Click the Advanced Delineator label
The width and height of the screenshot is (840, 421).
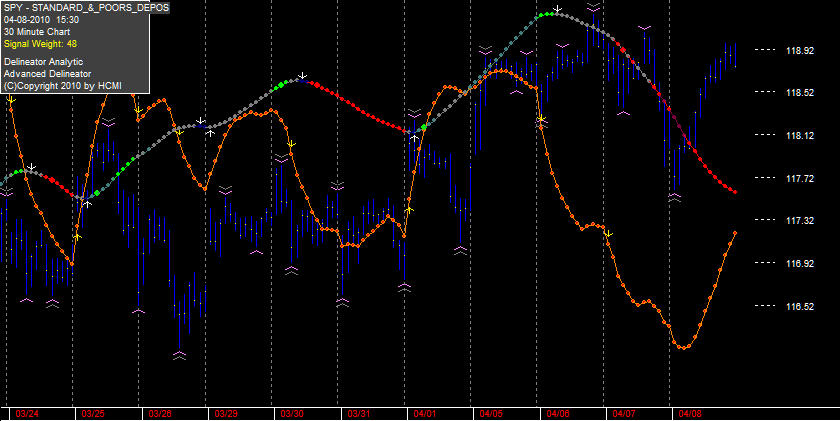pos(47,73)
